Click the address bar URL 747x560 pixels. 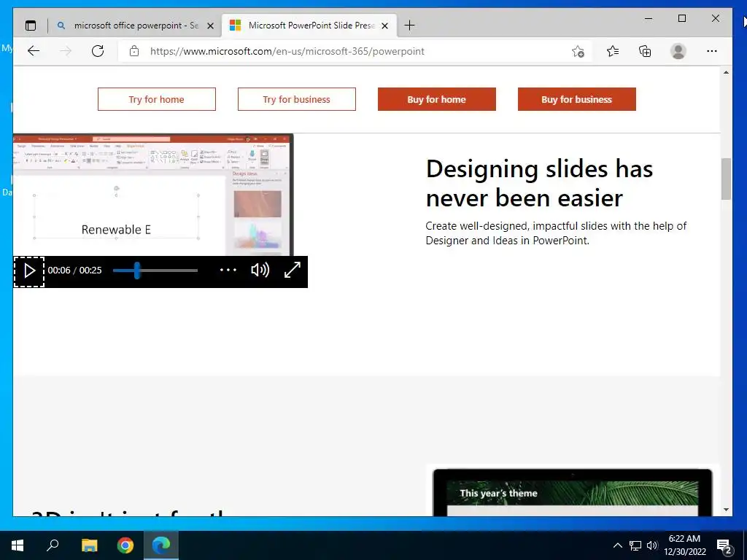click(x=287, y=51)
